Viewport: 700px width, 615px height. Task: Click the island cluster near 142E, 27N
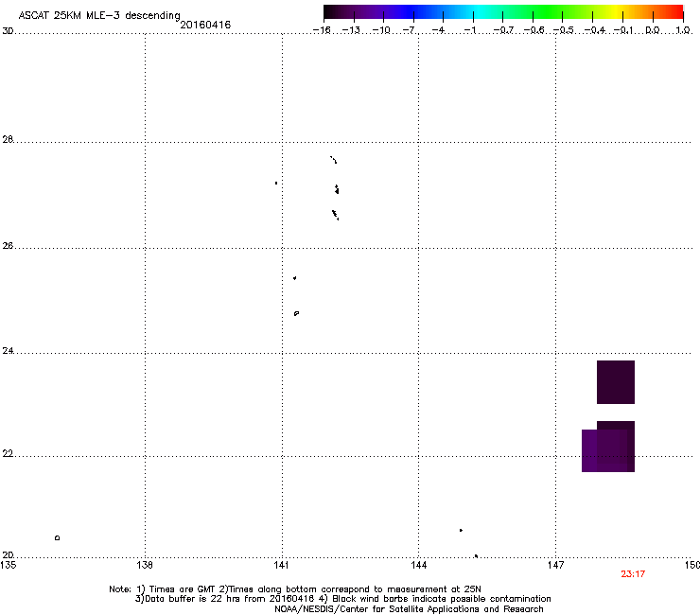tap(337, 189)
